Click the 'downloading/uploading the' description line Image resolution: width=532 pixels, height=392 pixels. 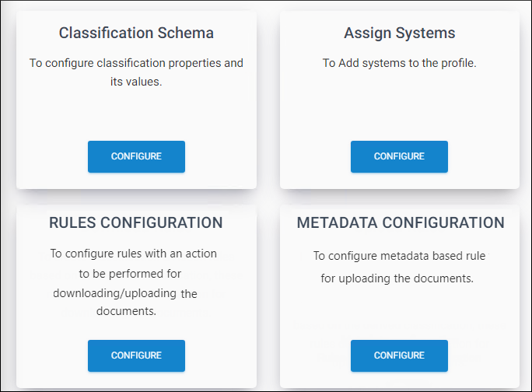point(125,293)
